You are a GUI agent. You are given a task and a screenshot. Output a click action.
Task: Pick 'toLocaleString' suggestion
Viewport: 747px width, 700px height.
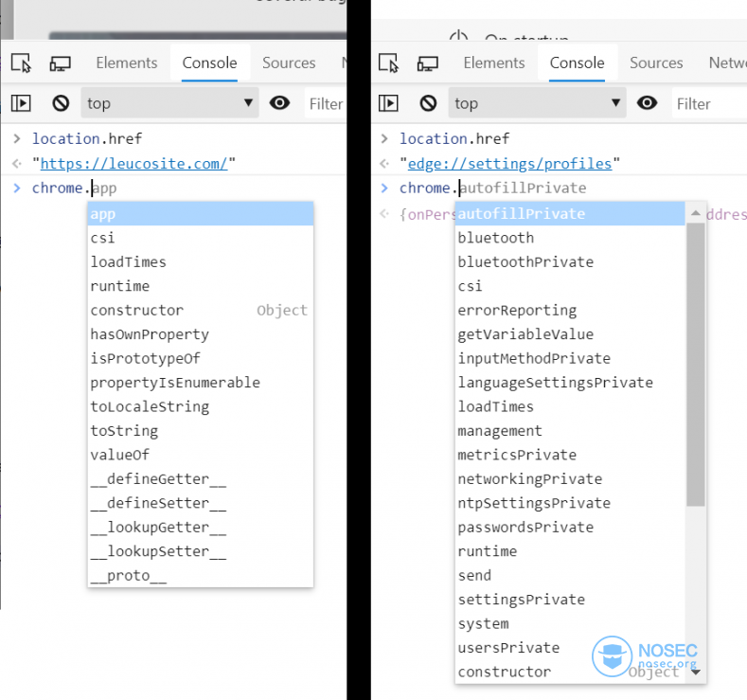click(201, 406)
